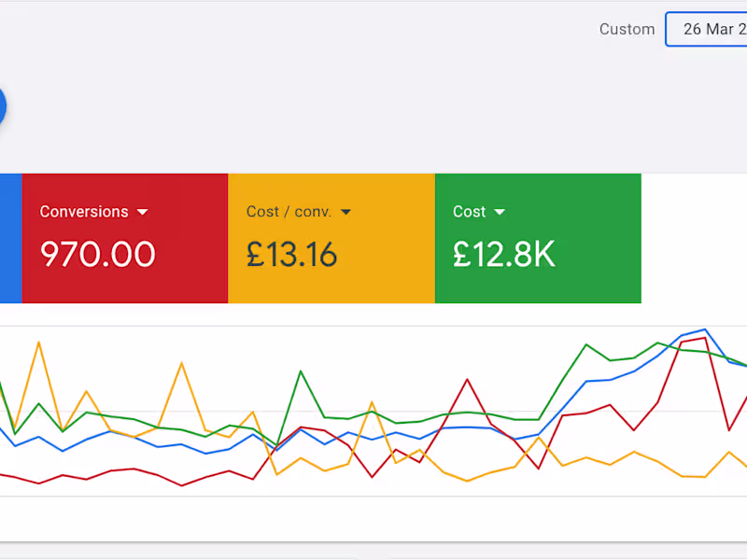Select the partially visible blue metric card
Screen dimensions: 747x560
click(9, 238)
